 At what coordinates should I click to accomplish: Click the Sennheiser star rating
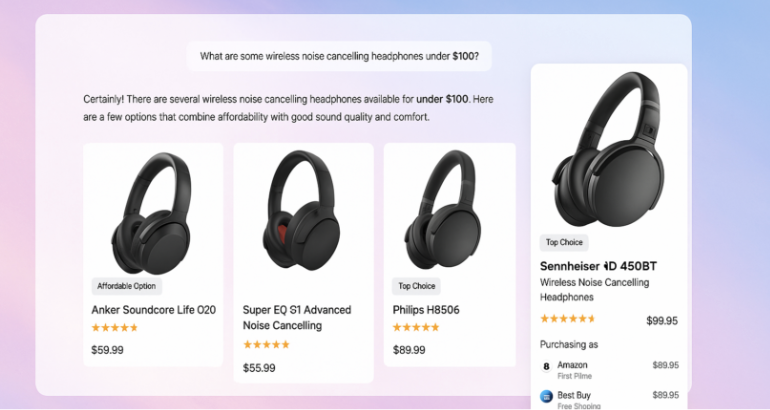(x=568, y=319)
